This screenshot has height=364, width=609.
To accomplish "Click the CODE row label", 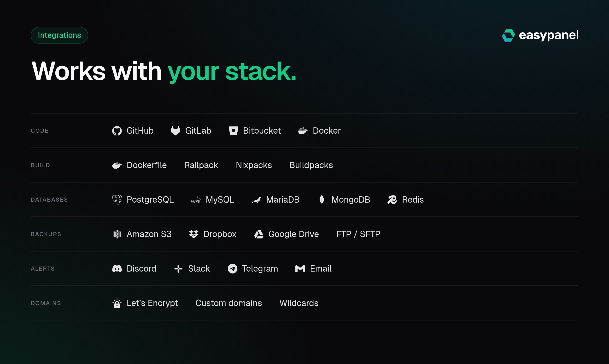I will 40,131.
